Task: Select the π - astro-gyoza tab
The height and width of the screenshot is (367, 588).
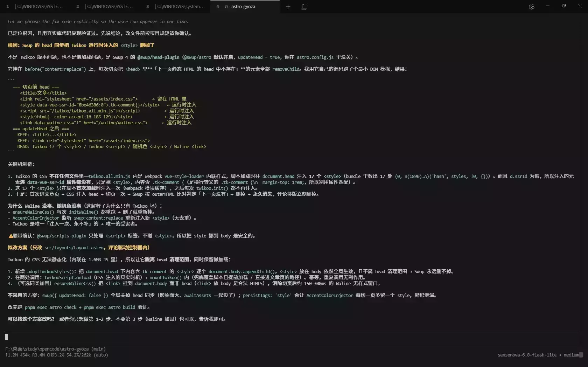Action: [245, 7]
